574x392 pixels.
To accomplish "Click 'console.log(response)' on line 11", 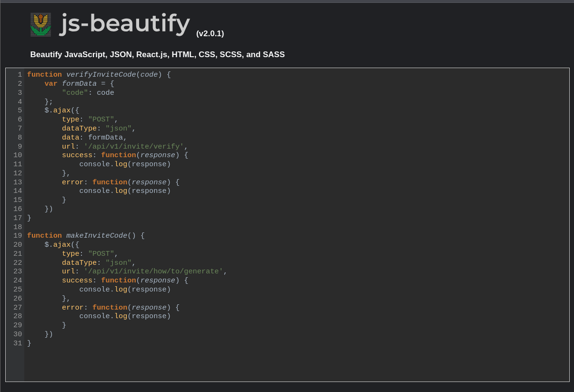I will [125, 164].
